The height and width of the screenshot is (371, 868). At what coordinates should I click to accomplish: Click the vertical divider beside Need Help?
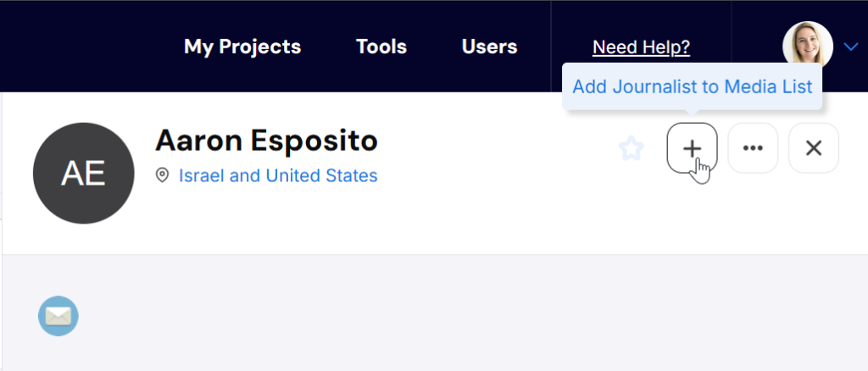click(551, 47)
